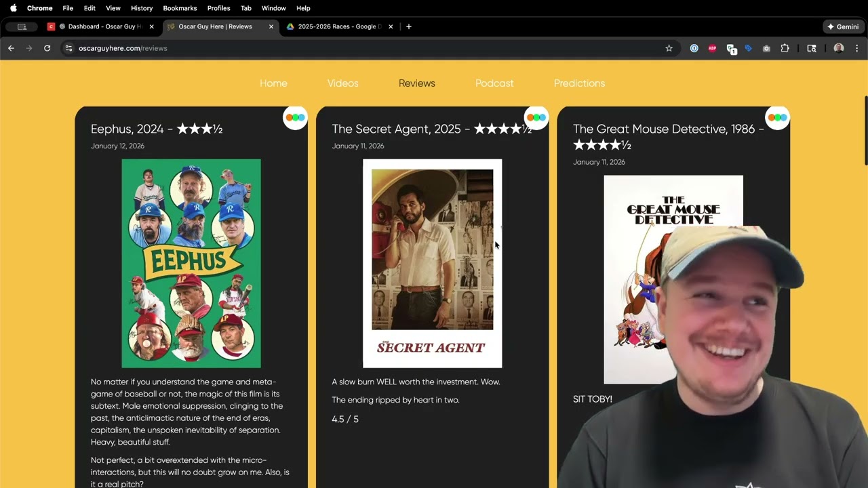Open the File menu
868x488 pixels.
[68, 8]
